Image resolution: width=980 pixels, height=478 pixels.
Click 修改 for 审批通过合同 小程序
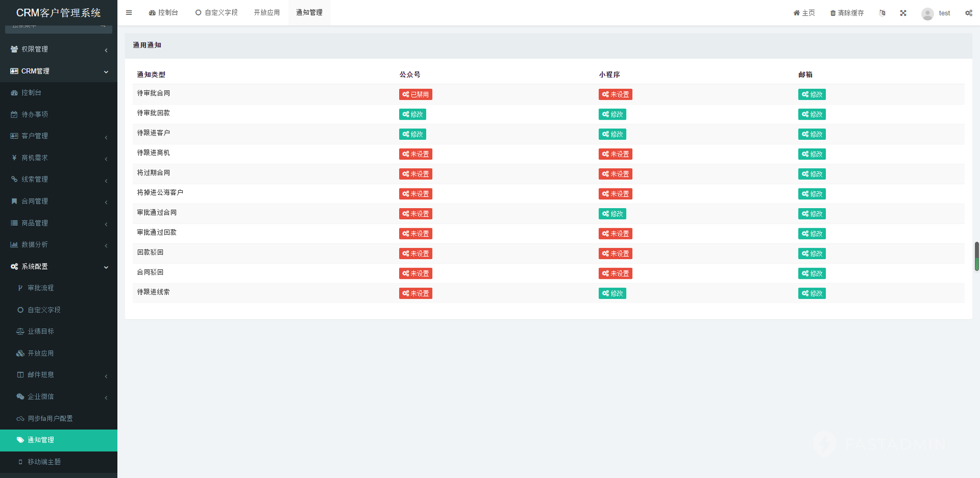612,214
